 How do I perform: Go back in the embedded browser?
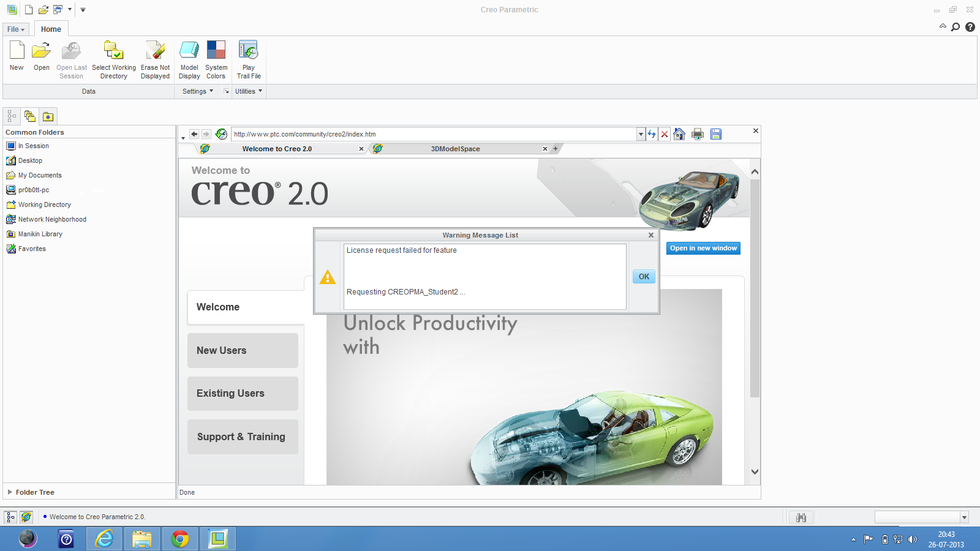tap(194, 134)
